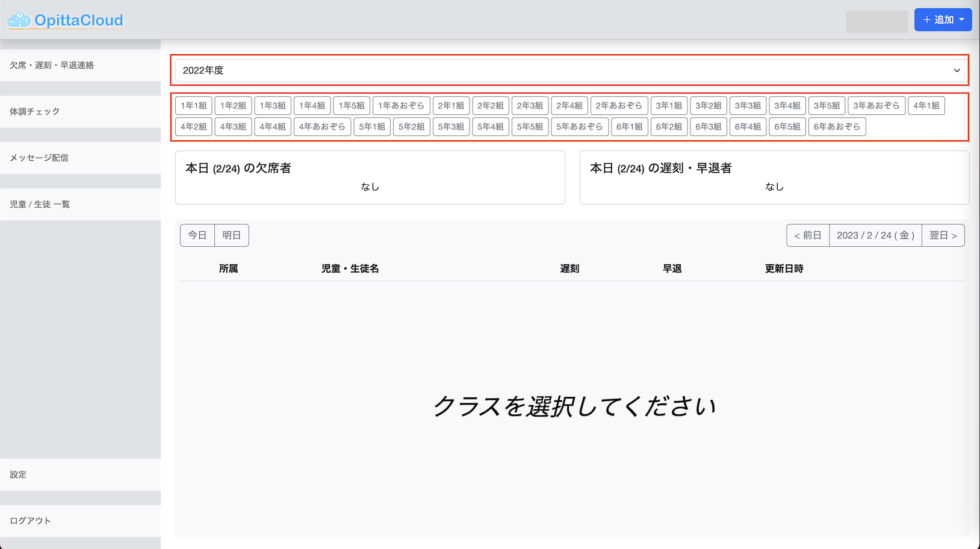Select class 4年あおぞら
The height and width of the screenshot is (549, 980).
tap(322, 126)
